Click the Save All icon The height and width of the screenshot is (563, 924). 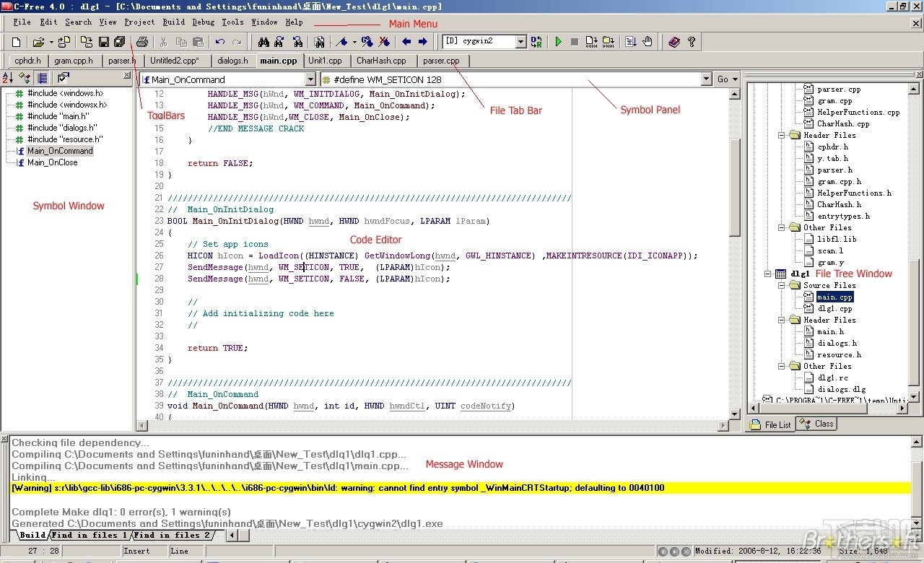pyautogui.click(x=120, y=42)
